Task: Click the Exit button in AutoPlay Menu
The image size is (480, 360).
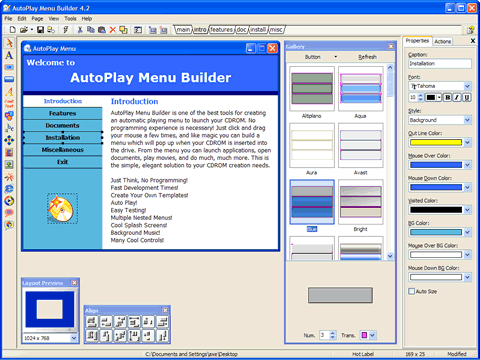Action: 63,162
